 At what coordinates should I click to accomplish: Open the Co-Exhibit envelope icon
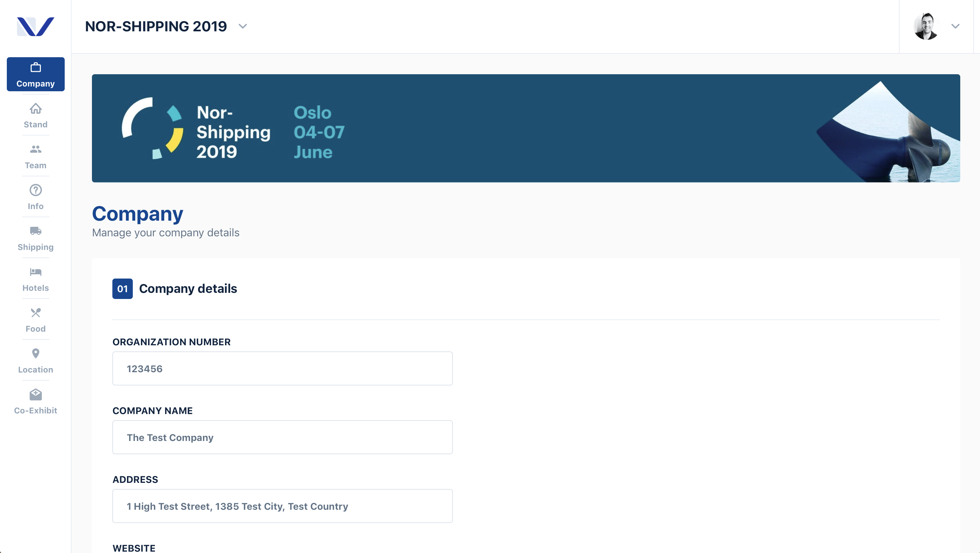pyautogui.click(x=35, y=394)
